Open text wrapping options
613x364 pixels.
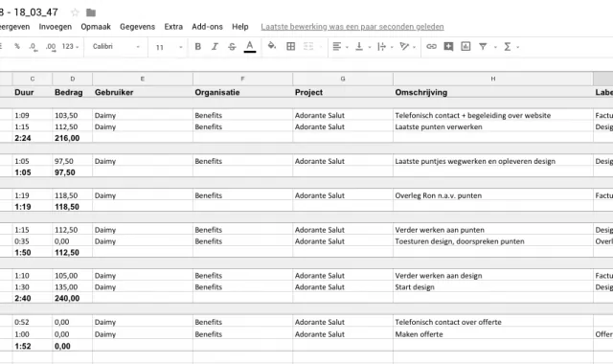tap(381, 47)
